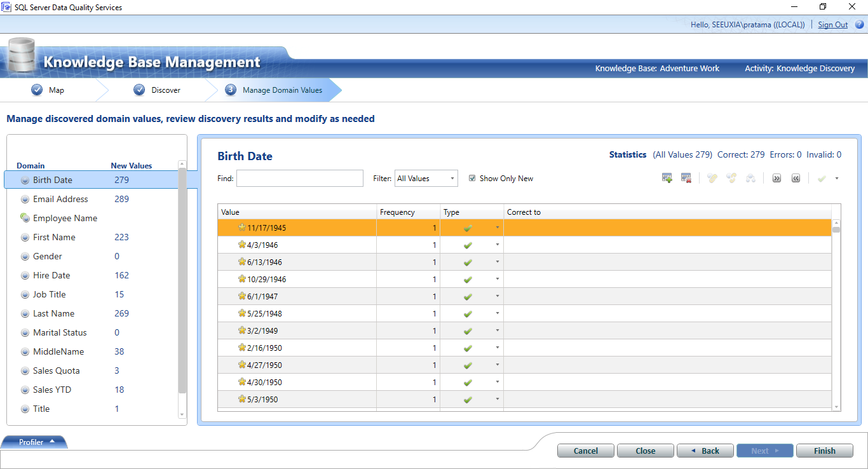Open the Type dropdown for 11/17/1945

tap(498, 228)
